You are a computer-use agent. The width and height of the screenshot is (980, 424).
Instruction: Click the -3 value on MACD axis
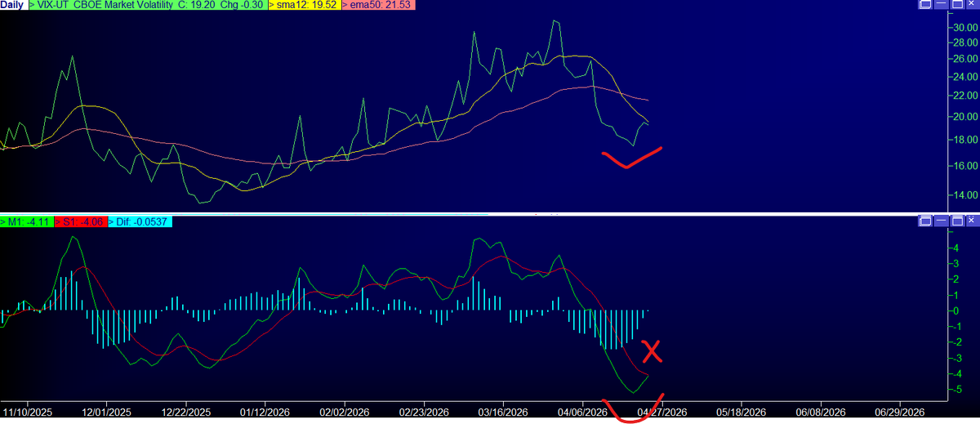(x=959, y=358)
